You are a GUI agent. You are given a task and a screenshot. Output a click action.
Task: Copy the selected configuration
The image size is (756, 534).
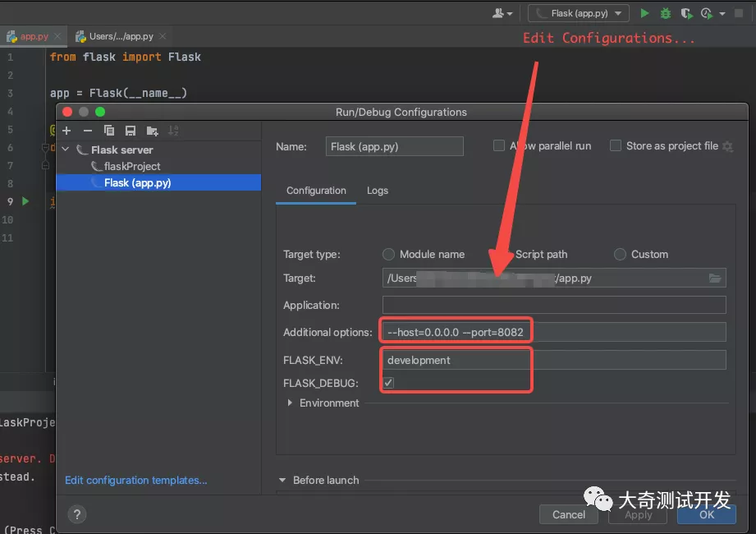[109, 131]
